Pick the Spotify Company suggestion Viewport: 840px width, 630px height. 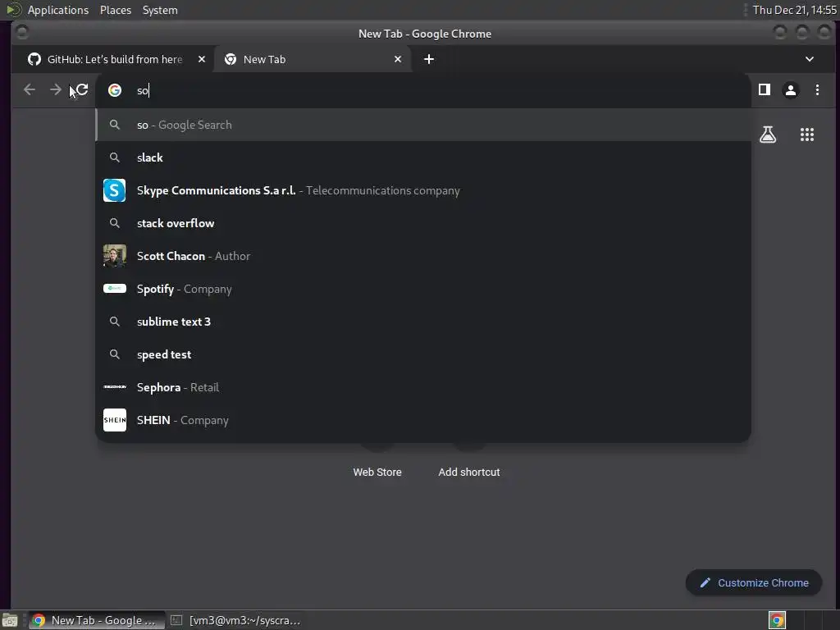(x=423, y=289)
